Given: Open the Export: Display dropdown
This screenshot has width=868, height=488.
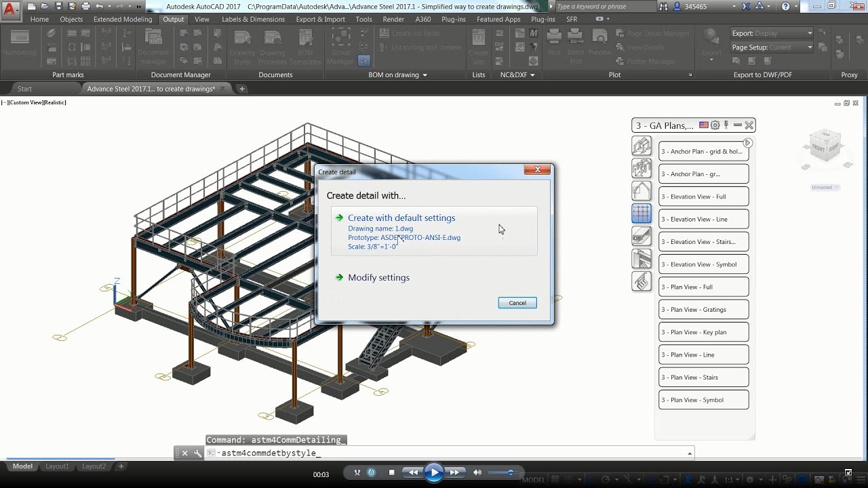Looking at the screenshot, I should pos(810,33).
